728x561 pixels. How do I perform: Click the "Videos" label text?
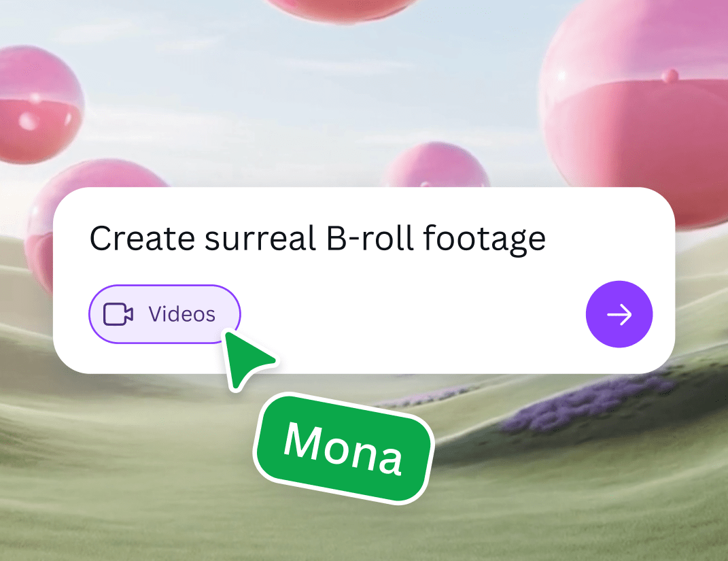point(182,314)
